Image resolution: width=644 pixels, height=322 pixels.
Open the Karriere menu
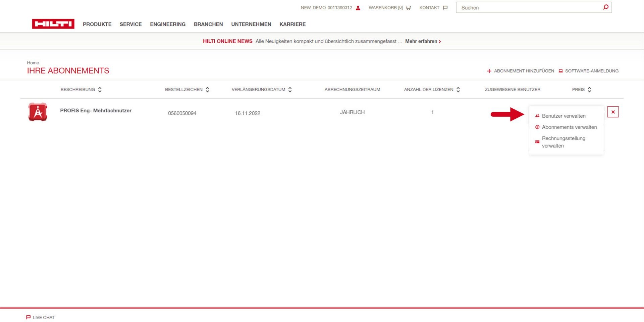292,24
